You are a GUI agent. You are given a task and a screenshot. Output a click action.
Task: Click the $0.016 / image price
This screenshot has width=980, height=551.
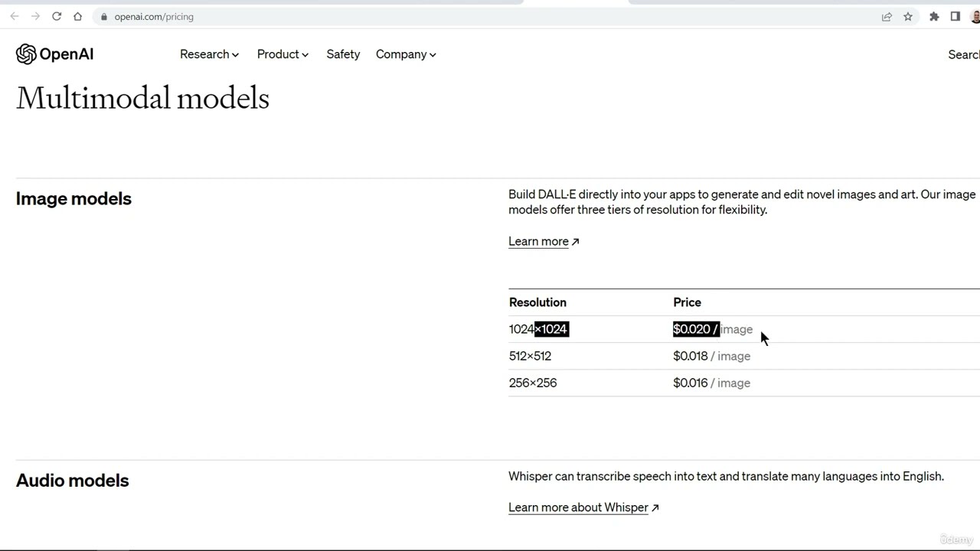coord(711,383)
